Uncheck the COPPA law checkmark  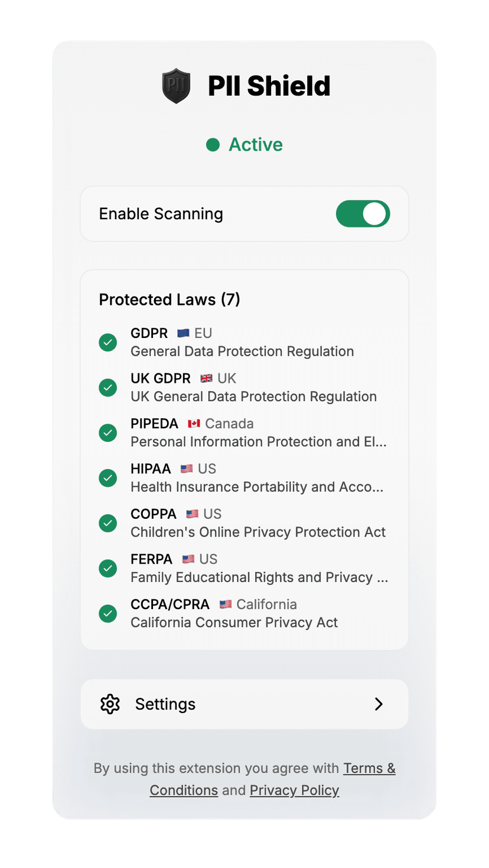point(107,523)
